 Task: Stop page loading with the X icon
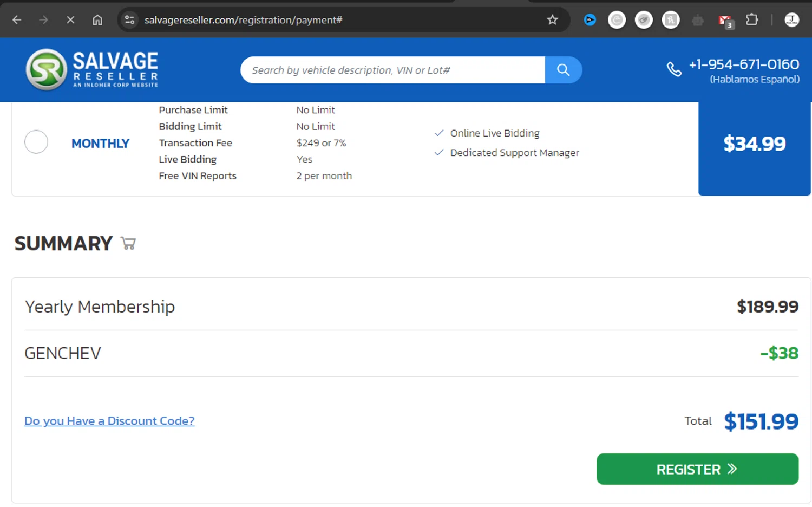[70, 20]
